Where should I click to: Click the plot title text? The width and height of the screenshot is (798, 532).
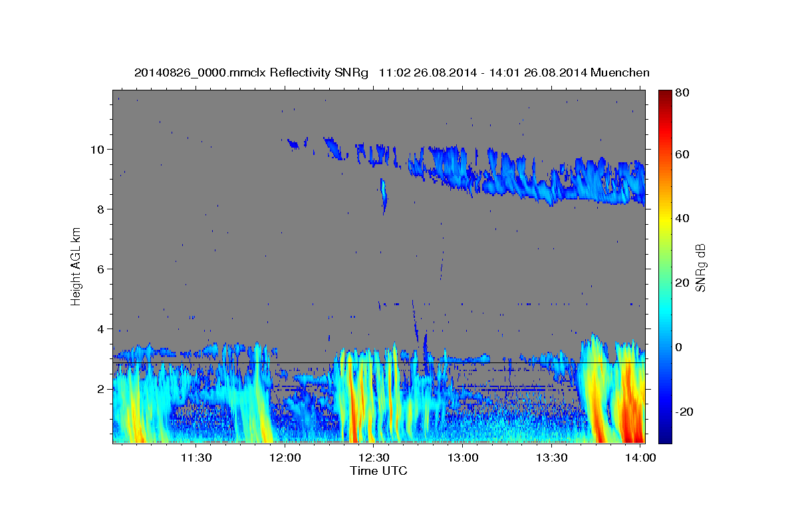pyautogui.click(x=392, y=72)
